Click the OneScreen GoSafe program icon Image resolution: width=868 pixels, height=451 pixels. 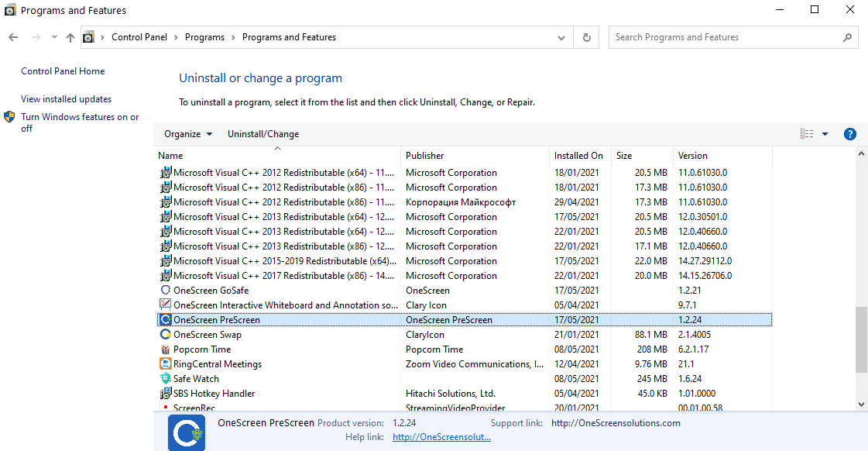point(165,291)
